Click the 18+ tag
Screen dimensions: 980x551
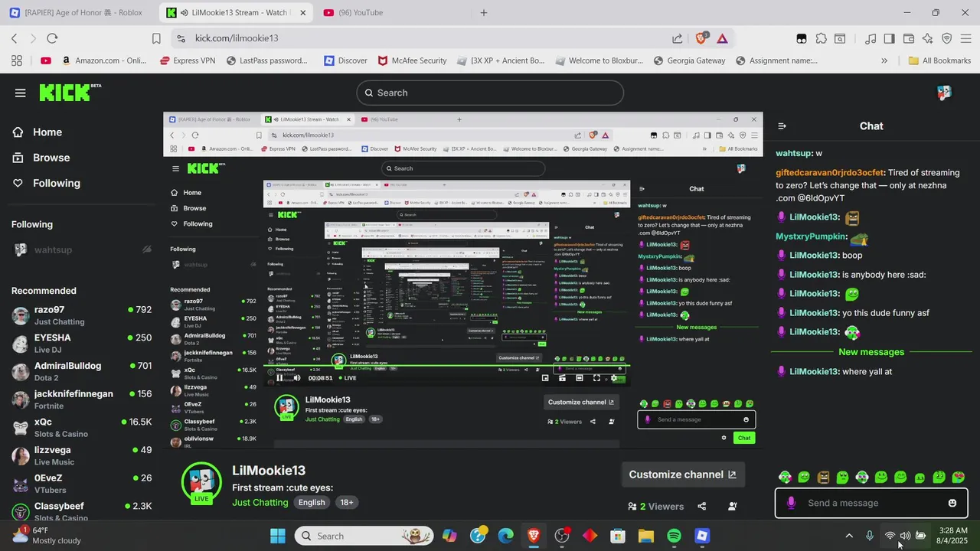pos(347,502)
